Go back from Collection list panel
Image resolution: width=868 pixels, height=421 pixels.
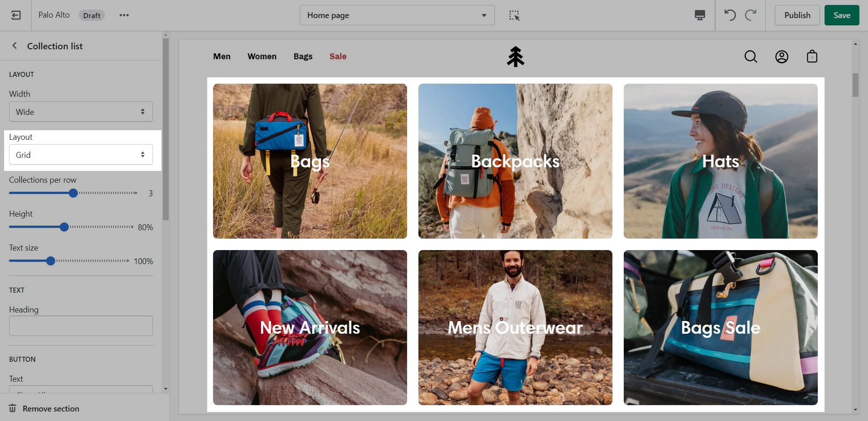click(14, 46)
